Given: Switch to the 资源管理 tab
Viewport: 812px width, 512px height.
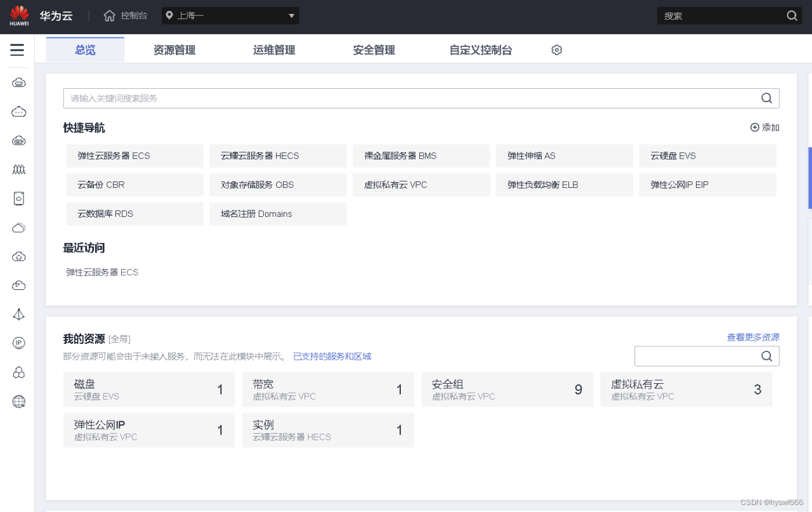Looking at the screenshot, I should (x=174, y=49).
